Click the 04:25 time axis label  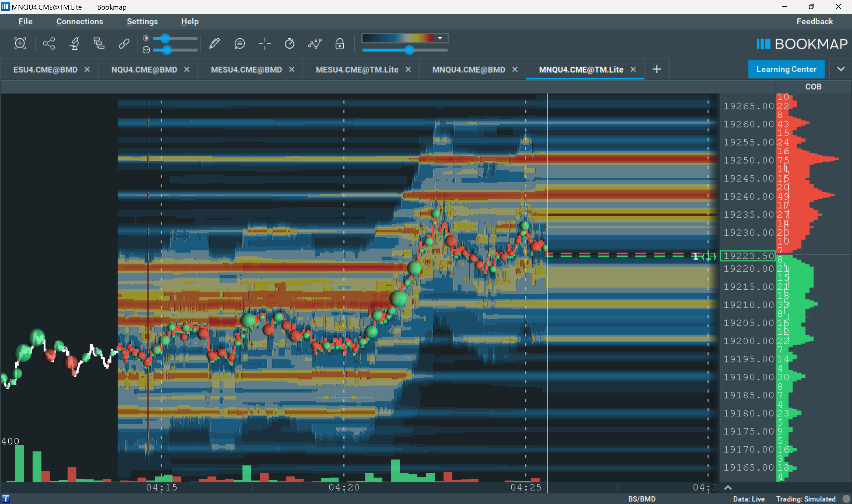click(x=526, y=488)
